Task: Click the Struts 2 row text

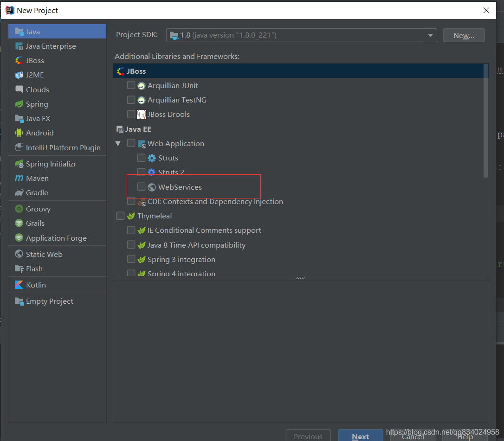Action: point(171,172)
